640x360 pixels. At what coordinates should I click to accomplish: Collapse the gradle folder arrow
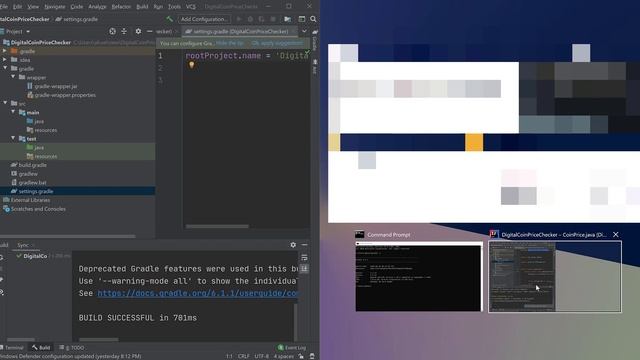pyautogui.click(x=4, y=68)
